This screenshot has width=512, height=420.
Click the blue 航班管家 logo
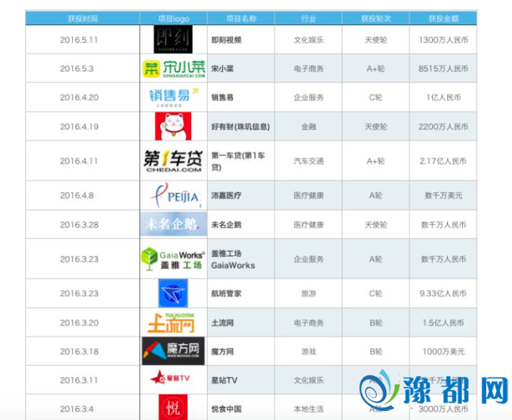[x=173, y=293]
